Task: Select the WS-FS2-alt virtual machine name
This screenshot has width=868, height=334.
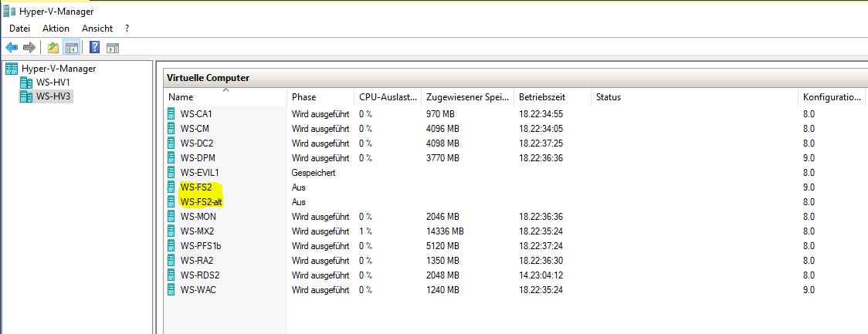Action: coord(202,202)
